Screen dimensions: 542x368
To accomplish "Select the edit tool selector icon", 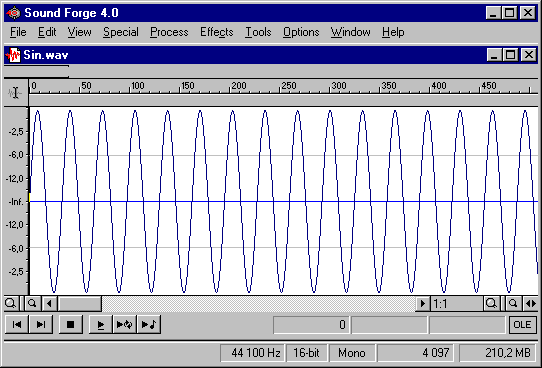I will (15, 93).
